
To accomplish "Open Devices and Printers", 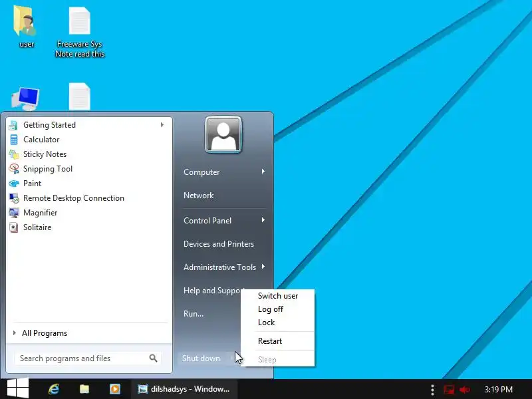I will [x=219, y=244].
